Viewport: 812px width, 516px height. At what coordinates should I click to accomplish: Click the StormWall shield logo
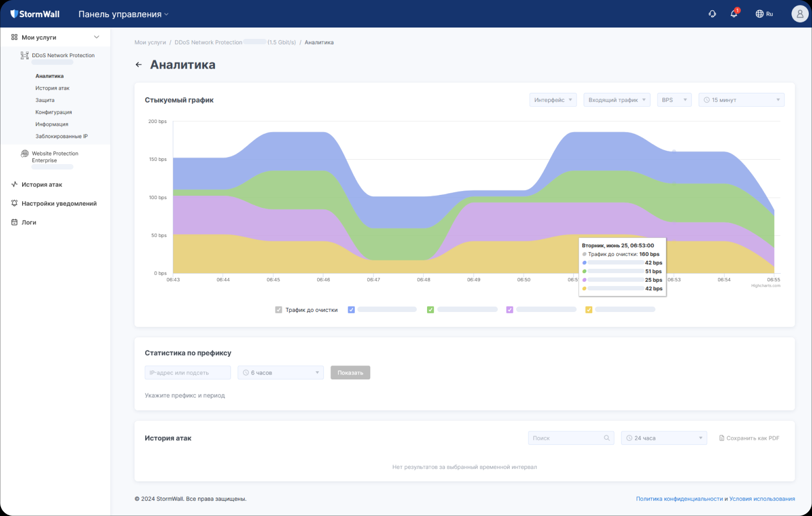tap(14, 14)
